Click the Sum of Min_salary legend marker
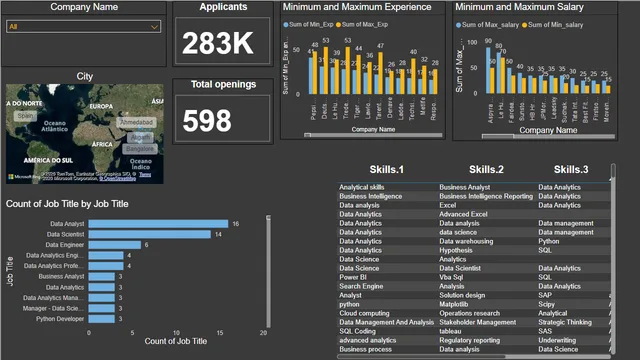 [524, 25]
